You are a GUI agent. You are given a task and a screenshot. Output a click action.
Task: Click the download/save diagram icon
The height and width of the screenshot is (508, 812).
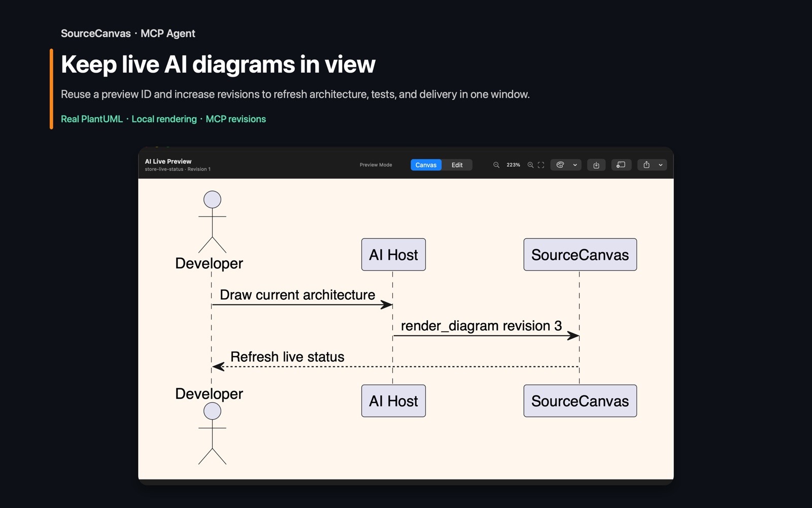(596, 165)
